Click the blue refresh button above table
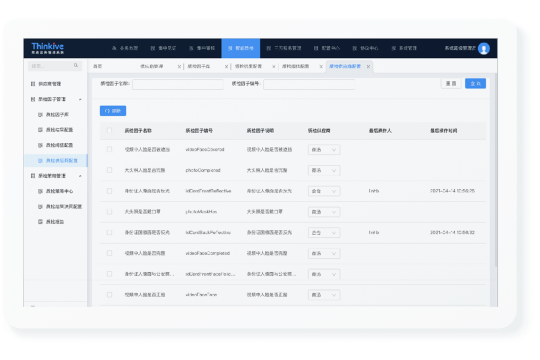Screen dimensions: 540x360 [x=113, y=111]
